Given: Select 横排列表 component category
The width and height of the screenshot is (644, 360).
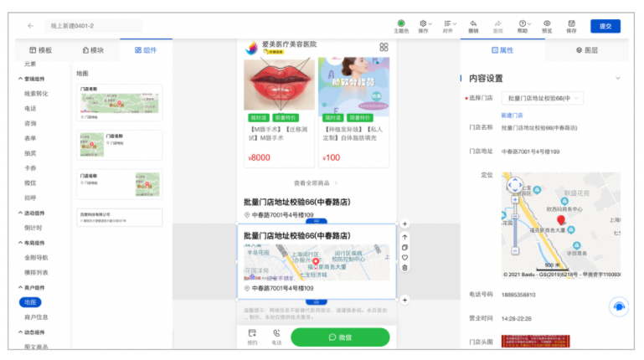Looking at the screenshot, I should pos(36,273).
